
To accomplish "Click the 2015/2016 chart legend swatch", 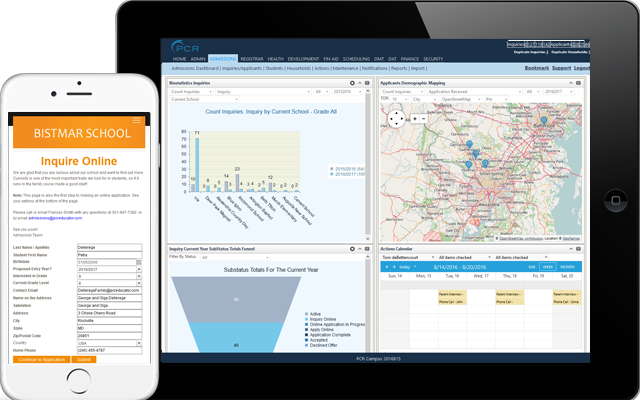I will click(332, 169).
